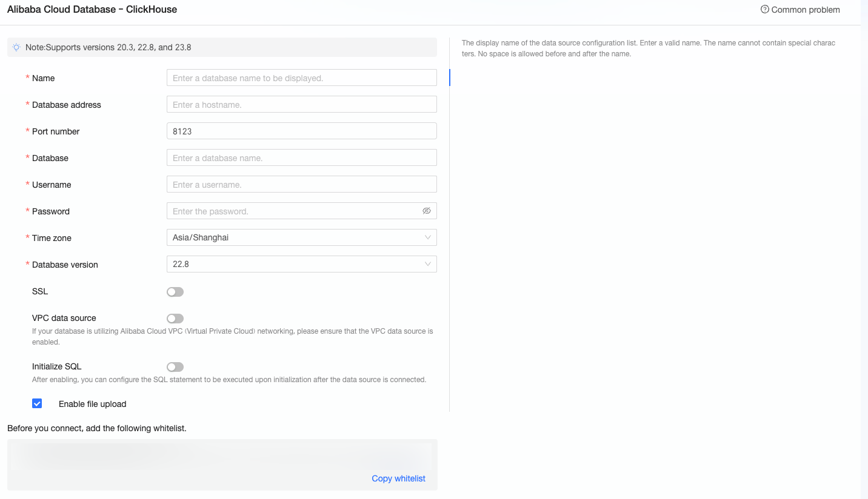Click 'Enable file upload' label text
This screenshot has width=868, height=499.
coord(92,404)
